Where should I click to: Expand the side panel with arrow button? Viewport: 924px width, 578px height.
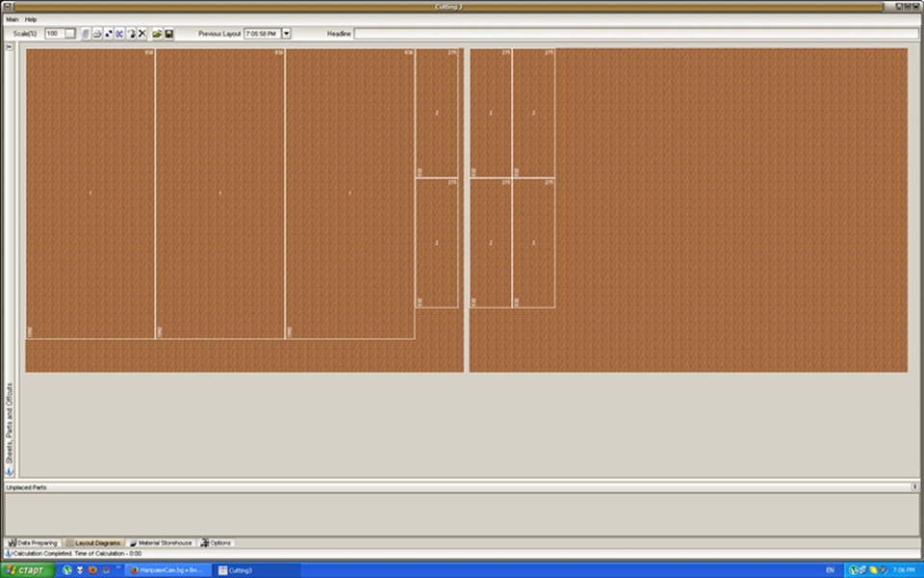(x=10, y=46)
